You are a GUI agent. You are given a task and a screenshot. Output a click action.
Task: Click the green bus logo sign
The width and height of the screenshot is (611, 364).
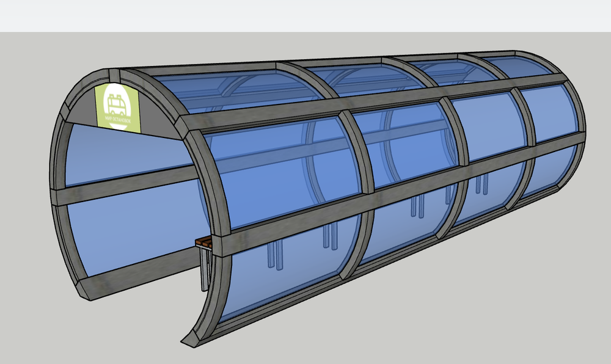tap(117, 107)
